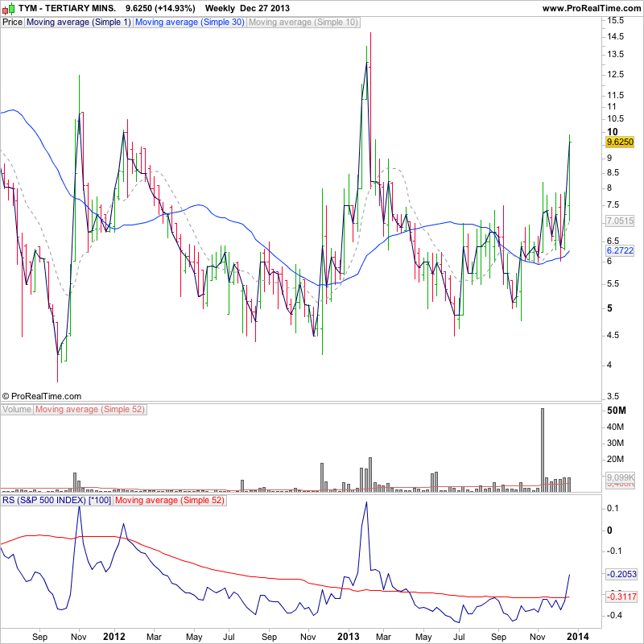Viewport: 644px width, 644px height.
Task: Click the © ProRealTime.com watermark
Action: click(x=42, y=396)
